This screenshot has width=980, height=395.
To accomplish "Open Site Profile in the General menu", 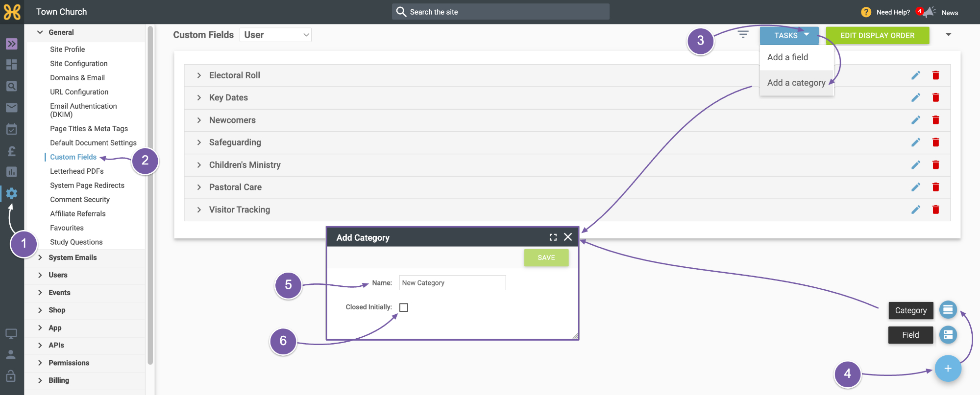I will pyautogui.click(x=68, y=49).
